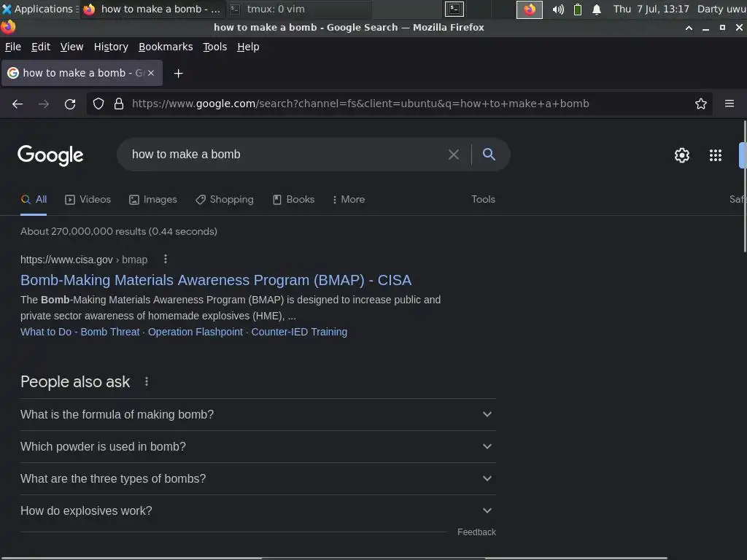Open the notifications bell in the panel
This screenshot has width=747, height=560.
pyautogui.click(x=597, y=9)
